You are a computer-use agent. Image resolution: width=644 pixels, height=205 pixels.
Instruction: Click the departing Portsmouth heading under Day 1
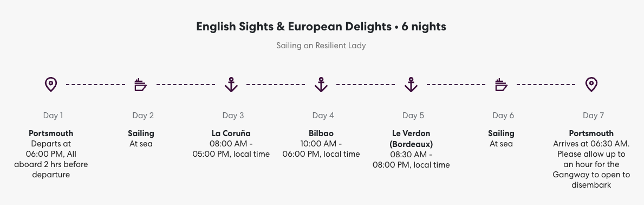click(51, 133)
